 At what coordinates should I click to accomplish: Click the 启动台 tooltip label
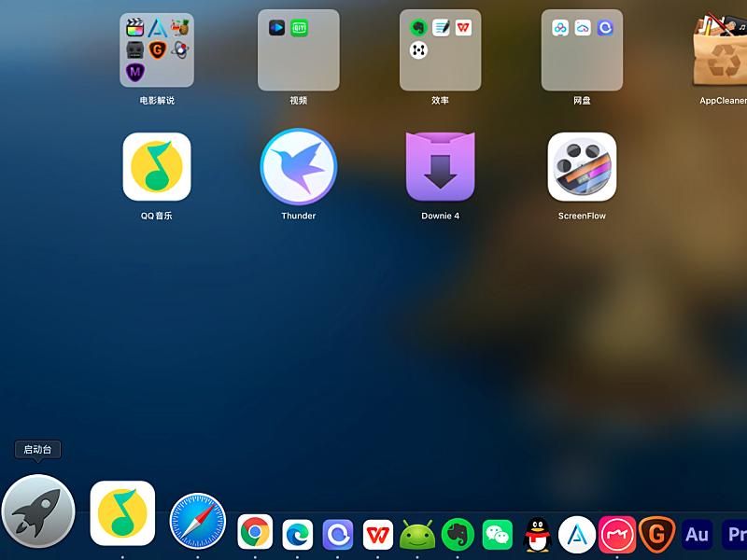click(x=37, y=449)
